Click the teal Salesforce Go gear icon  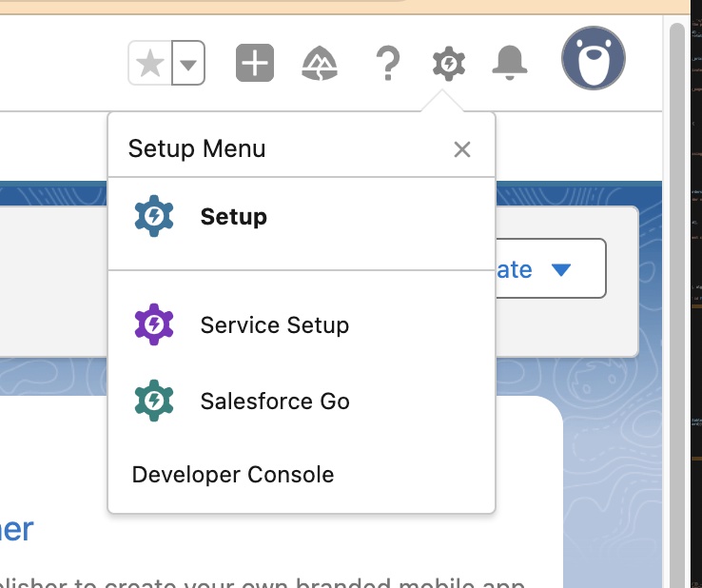coord(154,401)
